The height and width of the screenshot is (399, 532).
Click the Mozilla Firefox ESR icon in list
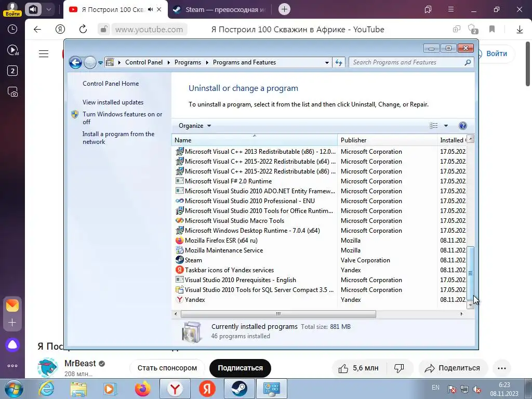tap(179, 240)
